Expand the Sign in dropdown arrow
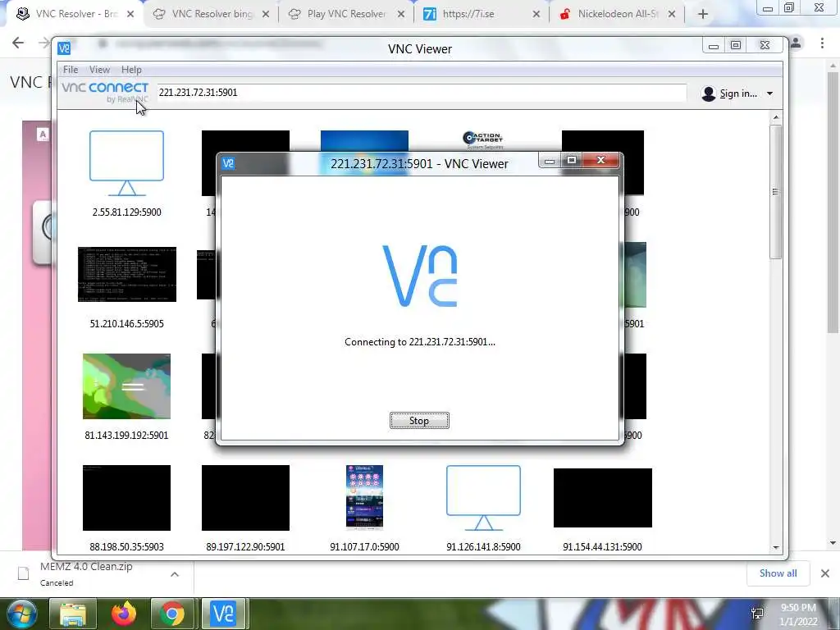The image size is (840, 630). [769, 94]
